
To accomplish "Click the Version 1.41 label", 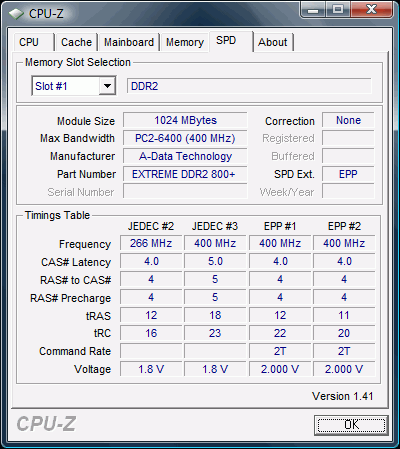I will coord(342,396).
